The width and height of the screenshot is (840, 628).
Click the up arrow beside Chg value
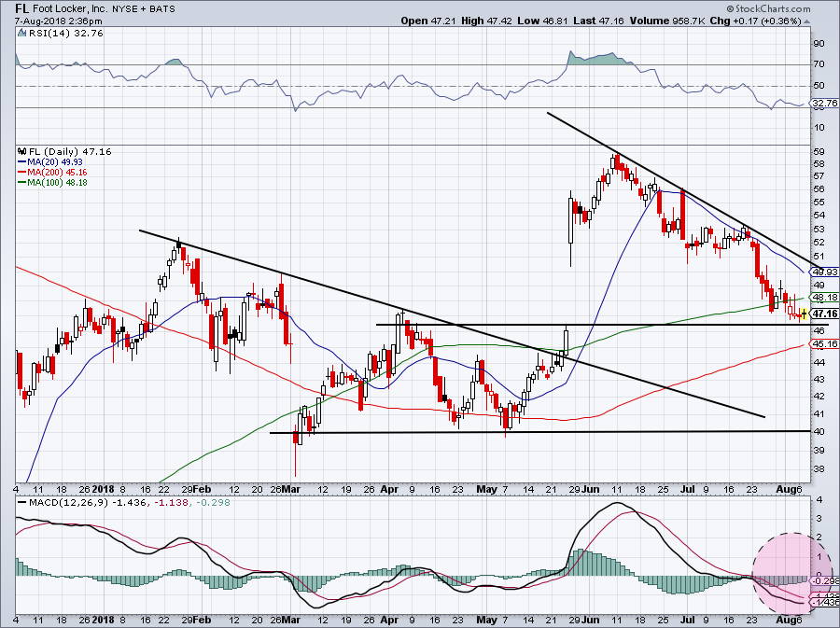(x=806, y=21)
